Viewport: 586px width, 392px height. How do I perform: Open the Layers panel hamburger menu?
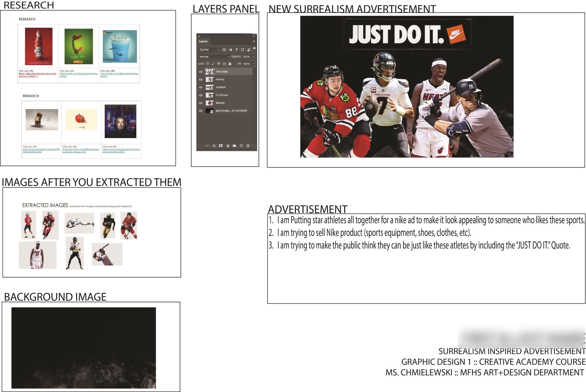click(x=254, y=41)
